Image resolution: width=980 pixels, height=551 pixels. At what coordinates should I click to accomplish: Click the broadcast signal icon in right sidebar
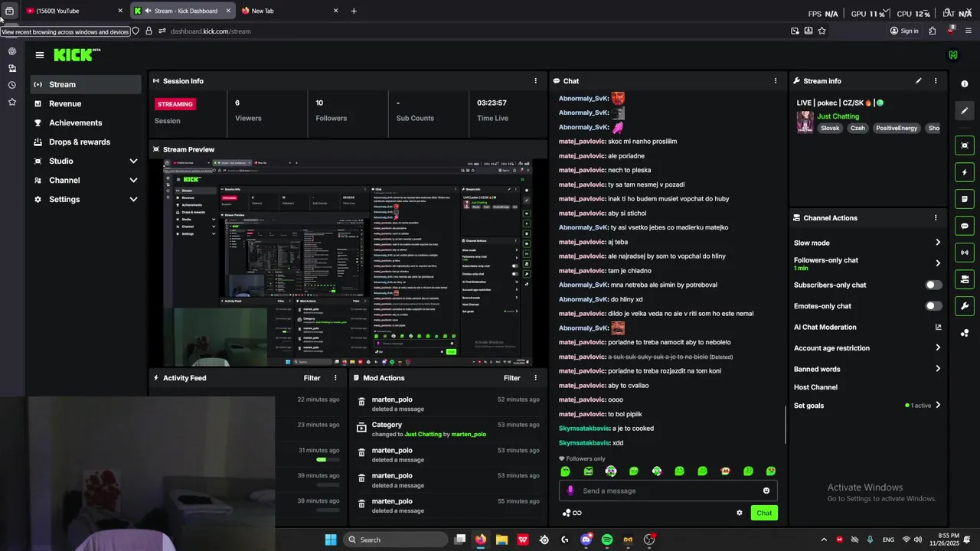(964, 253)
